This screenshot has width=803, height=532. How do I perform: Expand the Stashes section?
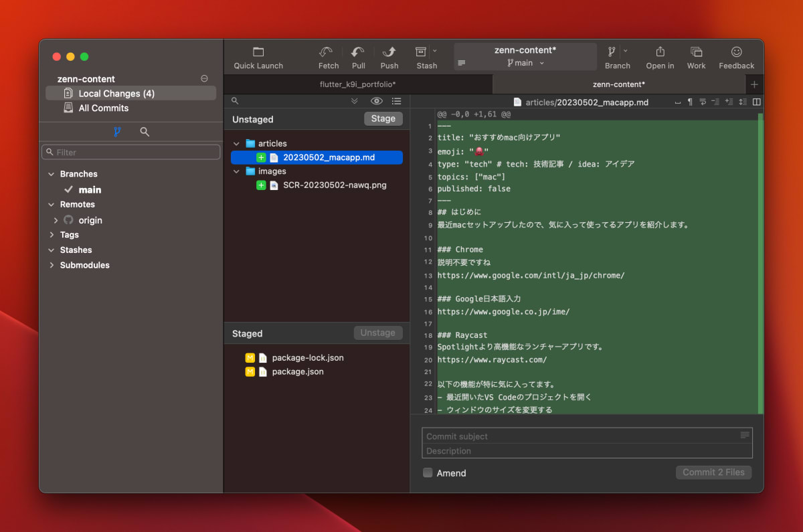coord(52,250)
